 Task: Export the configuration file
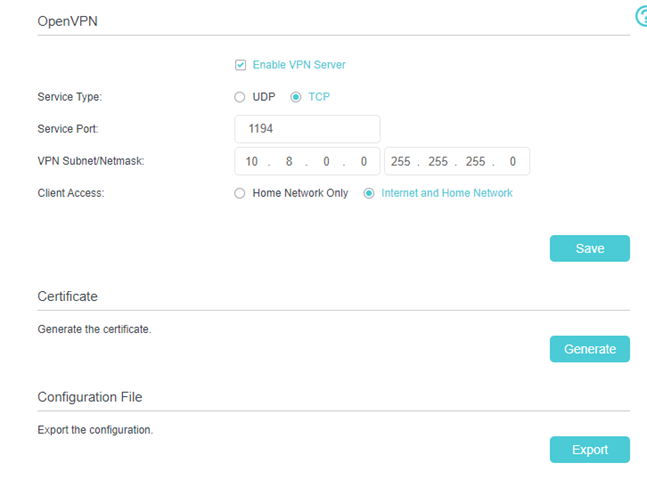click(589, 450)
